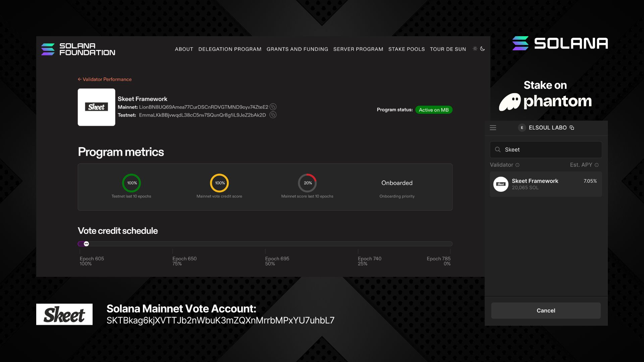Expand the GRANTS AND FUNDING navigation menu
Screen dimensions: 644x362
point(297,49)
